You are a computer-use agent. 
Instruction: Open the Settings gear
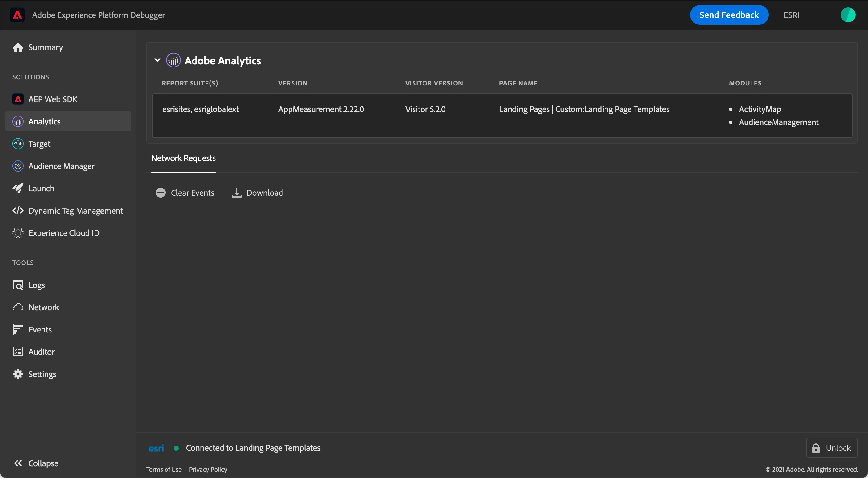18,374
